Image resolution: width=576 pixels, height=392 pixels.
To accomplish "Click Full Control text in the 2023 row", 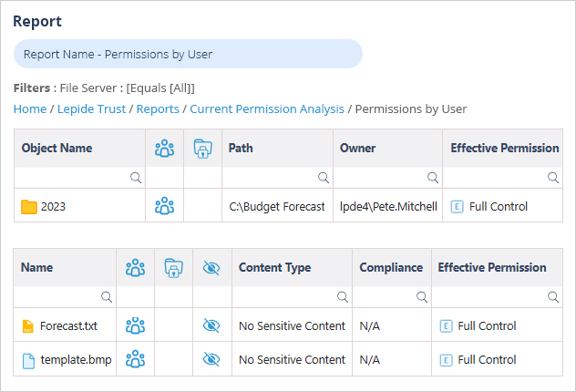I will [x=499, y=207].
